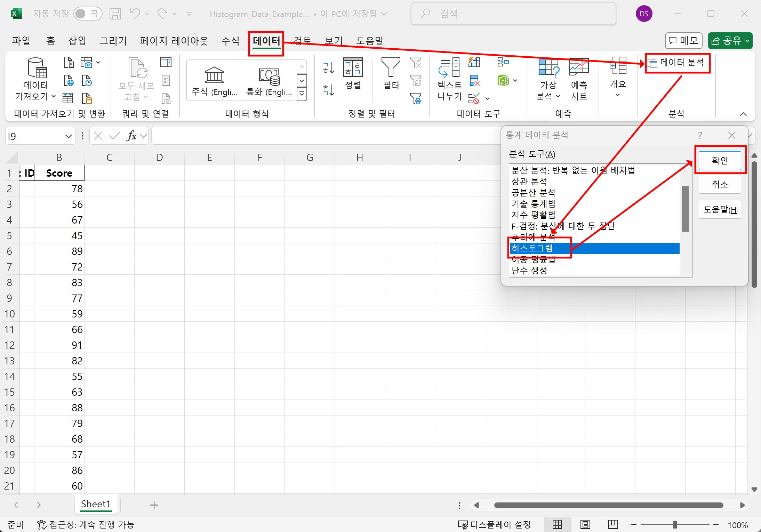Click the Text to Columns (텍스트 나누기) icon
The image size is (761, 532).
(449, 79)
